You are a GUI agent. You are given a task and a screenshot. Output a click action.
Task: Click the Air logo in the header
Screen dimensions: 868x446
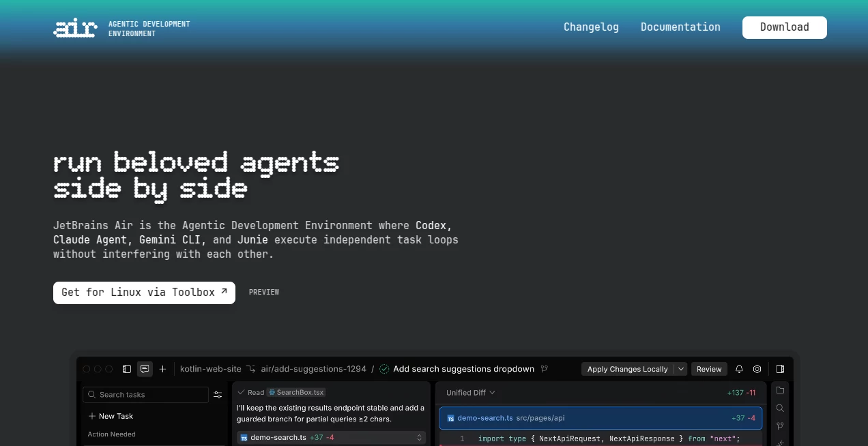tap(75, 28)
